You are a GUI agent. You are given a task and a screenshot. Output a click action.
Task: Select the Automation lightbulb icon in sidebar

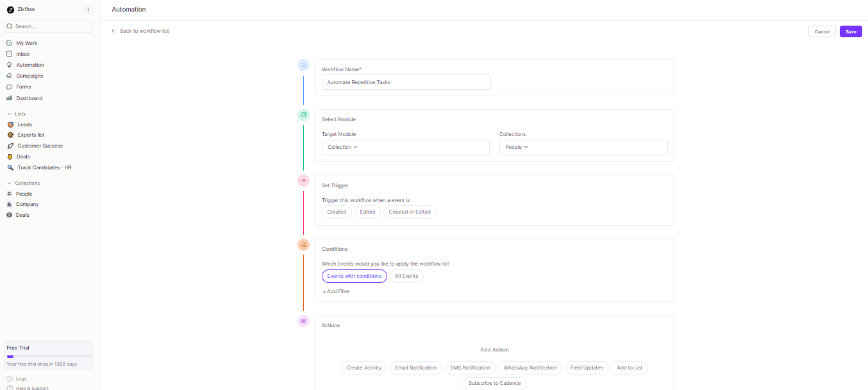tap(9, 64)
